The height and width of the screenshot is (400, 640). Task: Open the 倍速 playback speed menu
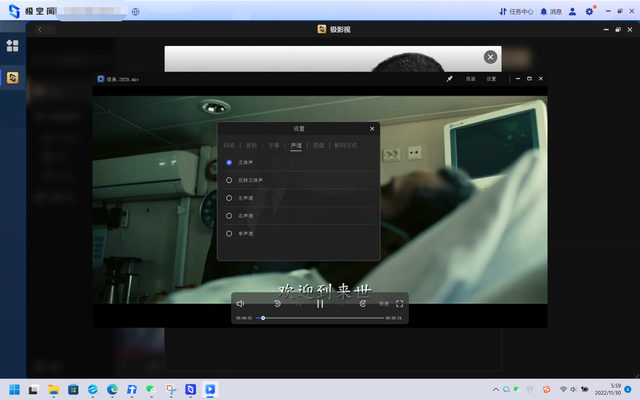[x=384, y=303]
